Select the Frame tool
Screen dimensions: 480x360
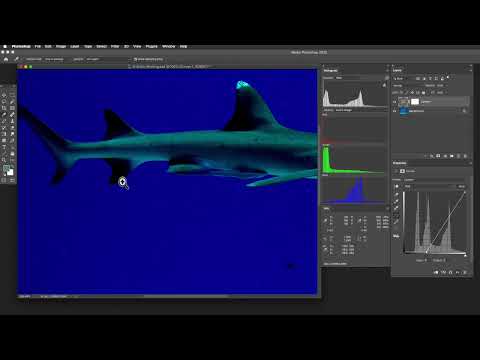point(12,108)
